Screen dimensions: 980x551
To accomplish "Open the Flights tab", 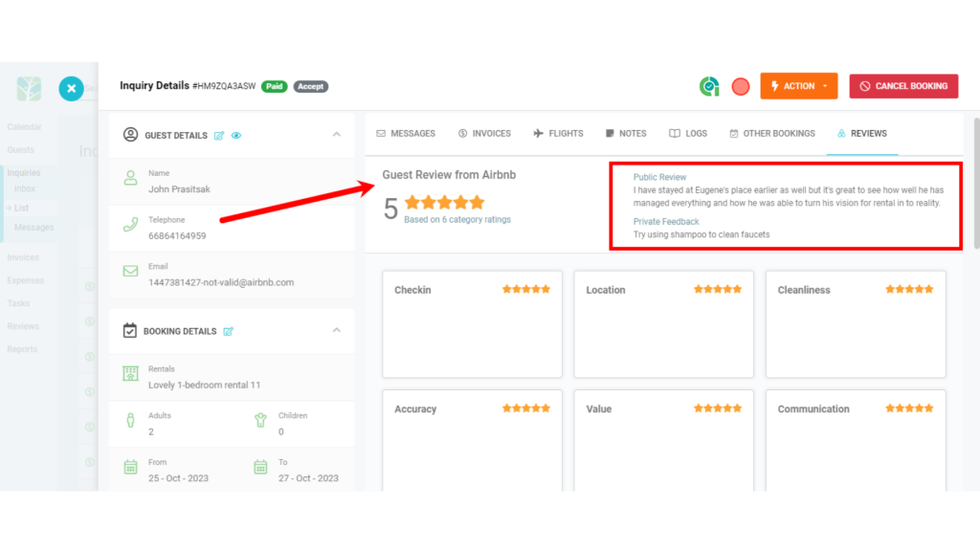I will (x=558, y=134).
